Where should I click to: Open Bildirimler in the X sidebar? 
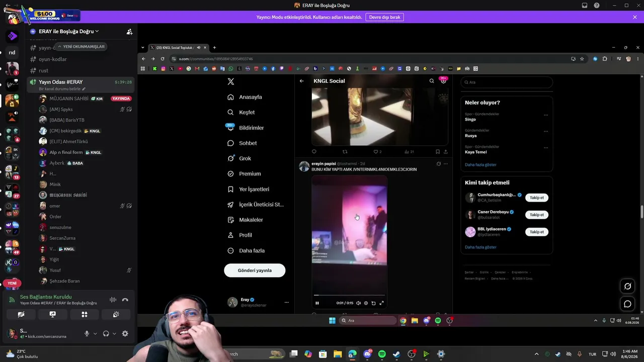[x=246, y=128]
